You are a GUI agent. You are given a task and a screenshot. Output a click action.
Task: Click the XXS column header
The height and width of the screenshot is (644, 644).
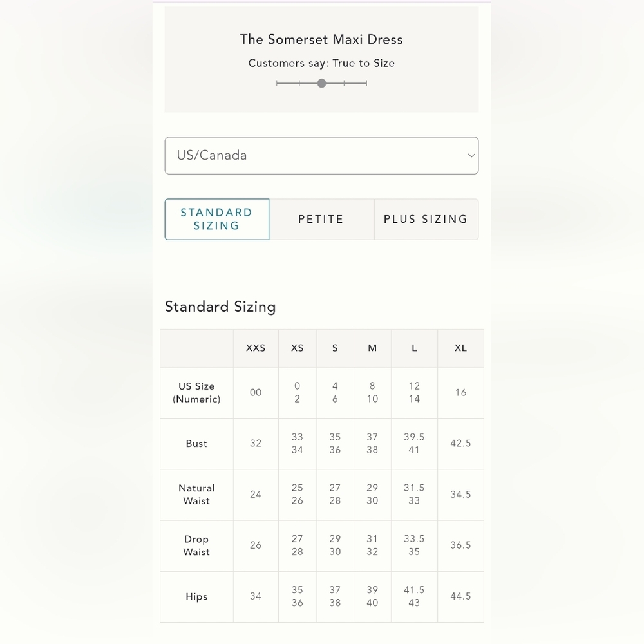(256, 348)
